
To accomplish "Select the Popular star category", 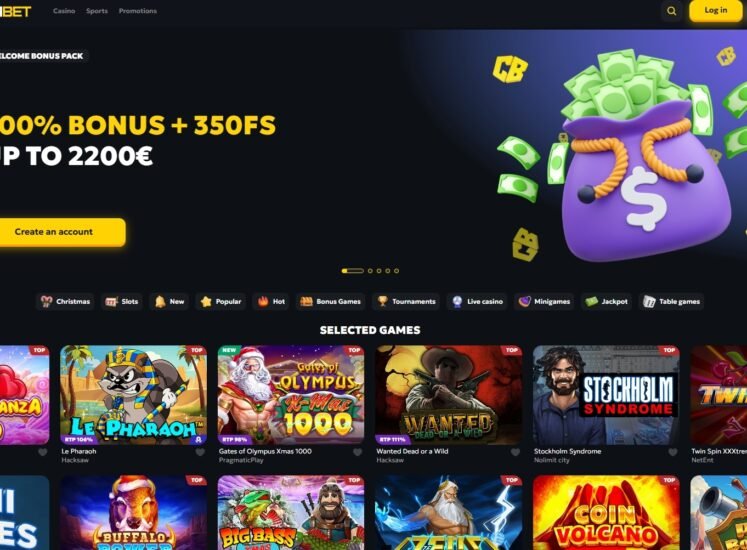I will 221,301.
